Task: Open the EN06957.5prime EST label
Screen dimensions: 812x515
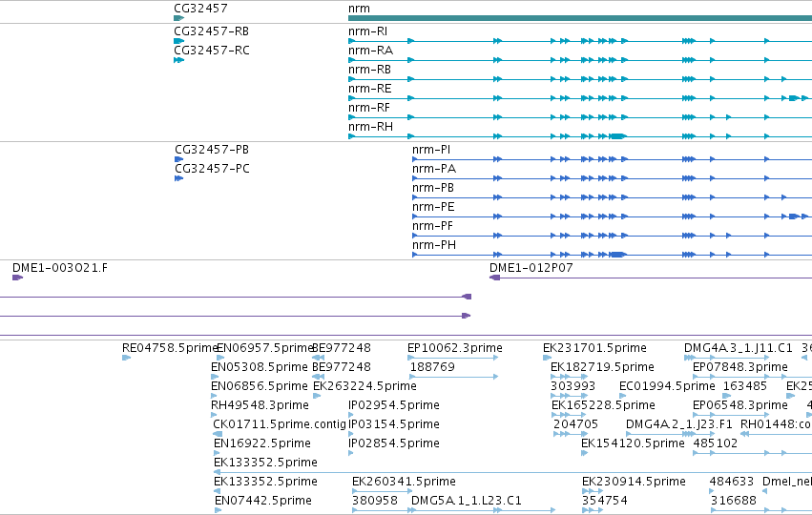Action: (264, 348)
